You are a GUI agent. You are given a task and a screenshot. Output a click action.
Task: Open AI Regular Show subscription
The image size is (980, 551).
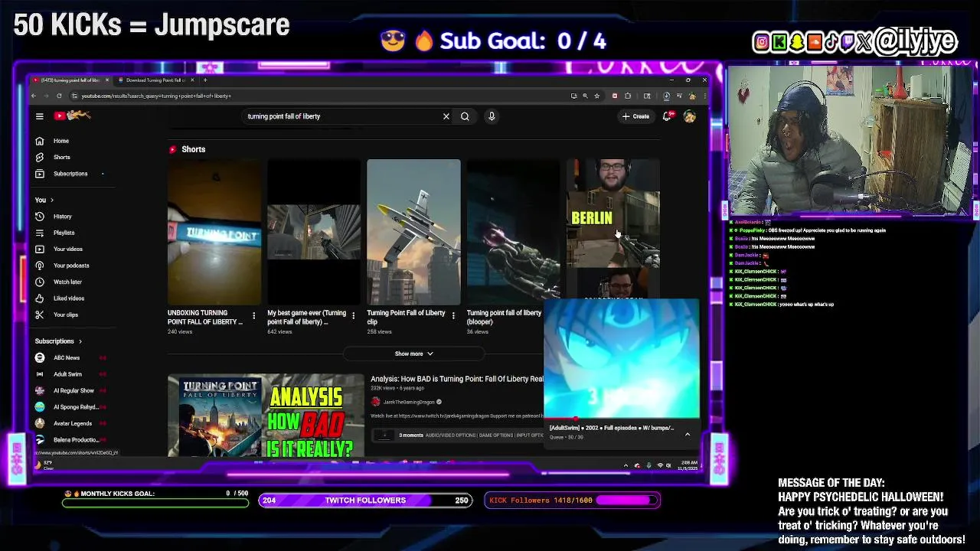[70, 390]
